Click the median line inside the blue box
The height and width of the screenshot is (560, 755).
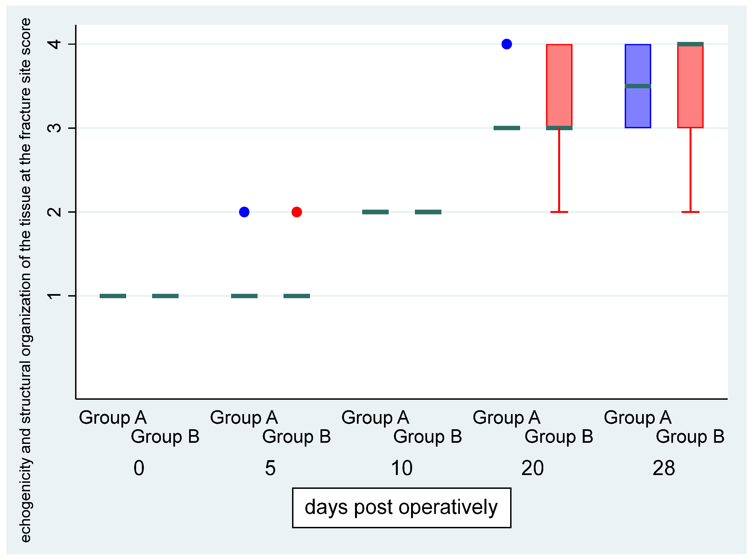[x=638, y=86]
